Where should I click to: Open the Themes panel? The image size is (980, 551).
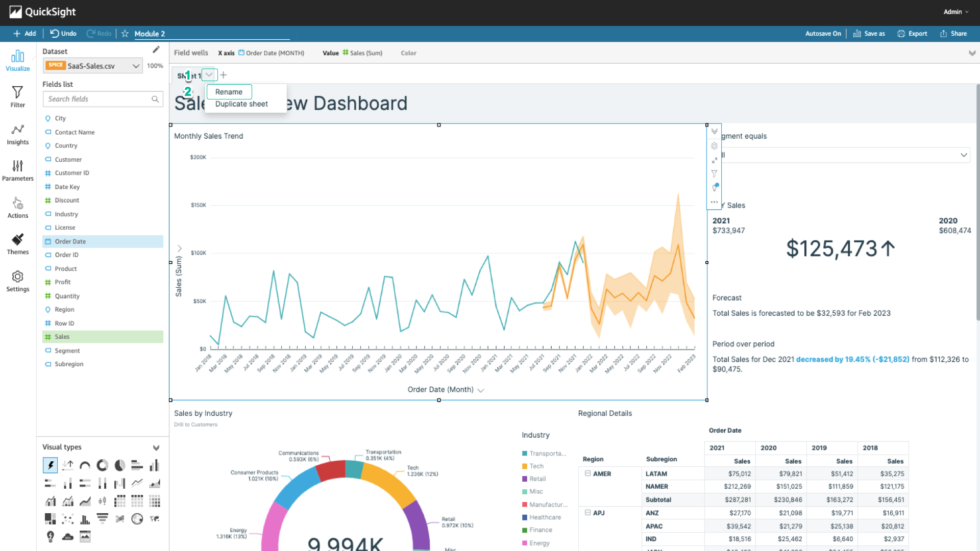click(17, 244)
